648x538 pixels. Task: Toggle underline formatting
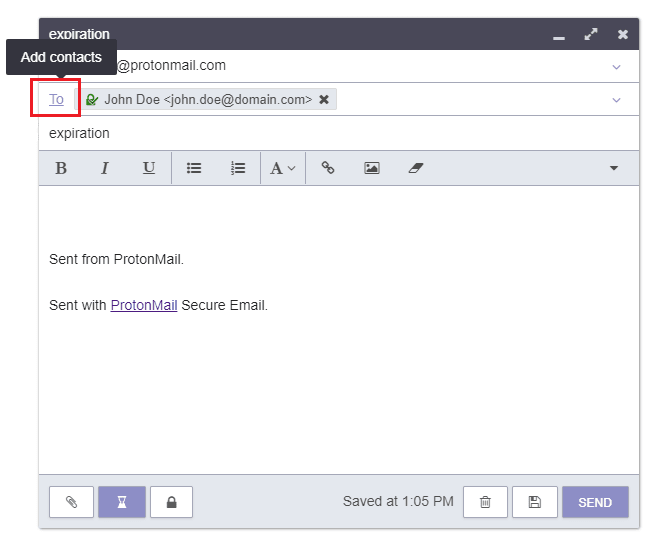(149, 168)
